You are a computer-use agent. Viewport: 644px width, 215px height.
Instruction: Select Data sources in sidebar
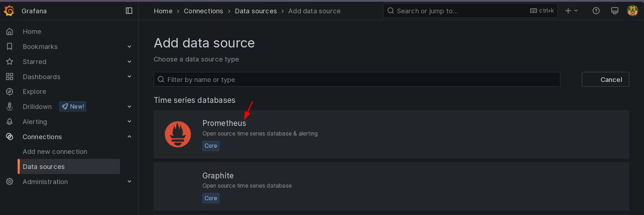(44, 167)
